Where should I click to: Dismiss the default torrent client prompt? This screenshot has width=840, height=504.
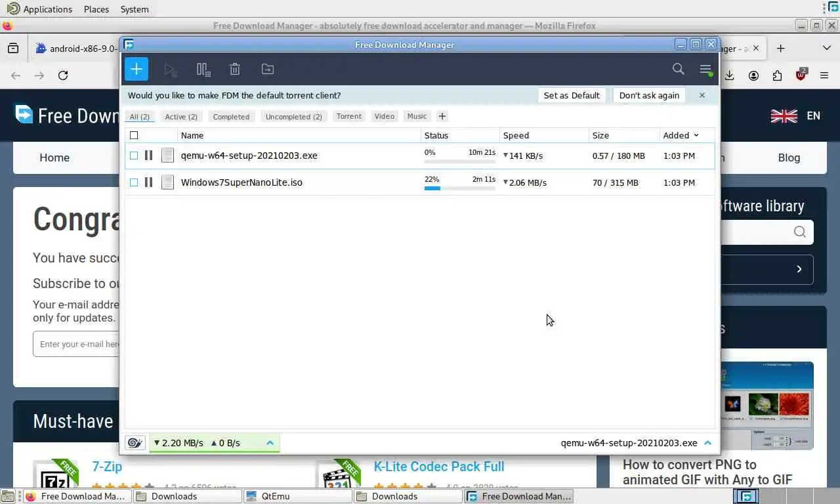click(702, 95)
